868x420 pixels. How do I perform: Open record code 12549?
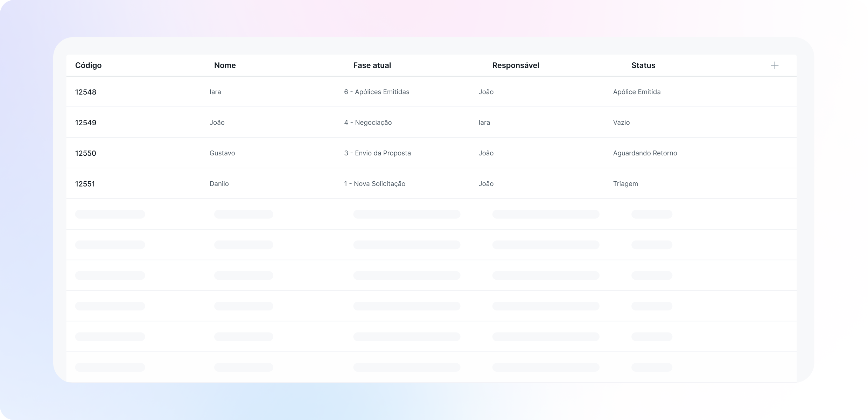85,123
